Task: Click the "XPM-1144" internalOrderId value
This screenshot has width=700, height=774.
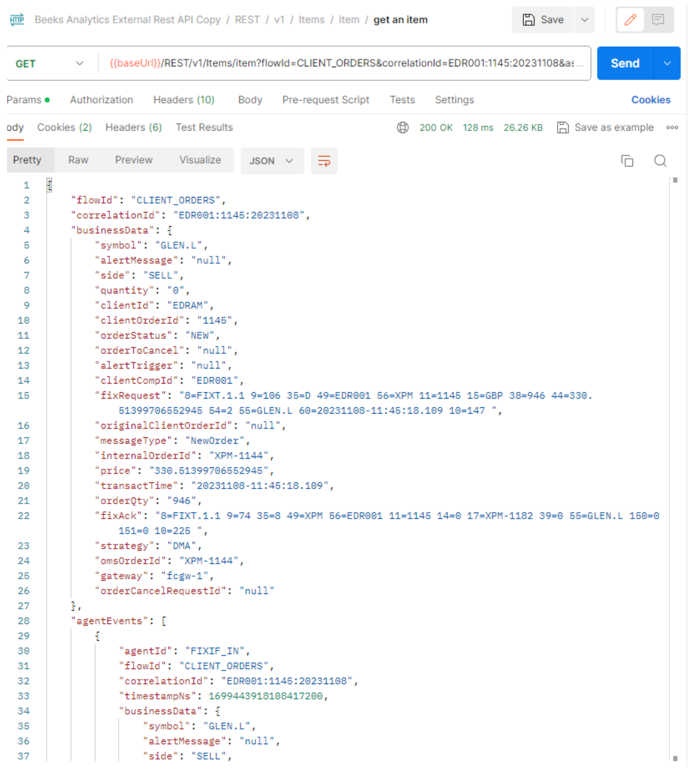Action: [238, 456]
